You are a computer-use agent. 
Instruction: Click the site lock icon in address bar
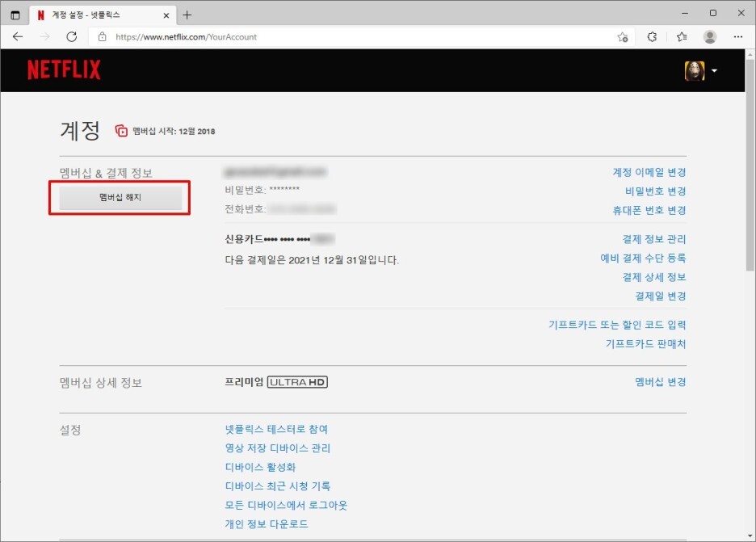pyautogui.click(x=103, y=36)
